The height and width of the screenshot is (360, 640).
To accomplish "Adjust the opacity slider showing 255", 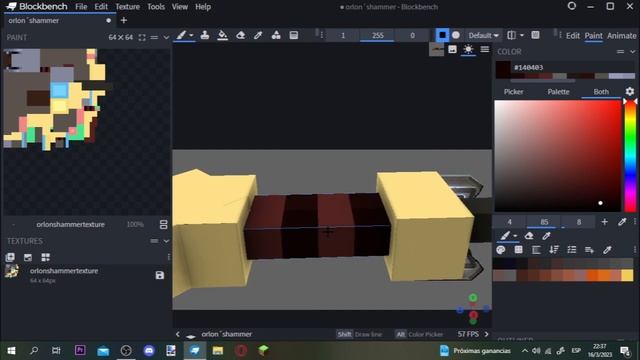I will point(378,36).
